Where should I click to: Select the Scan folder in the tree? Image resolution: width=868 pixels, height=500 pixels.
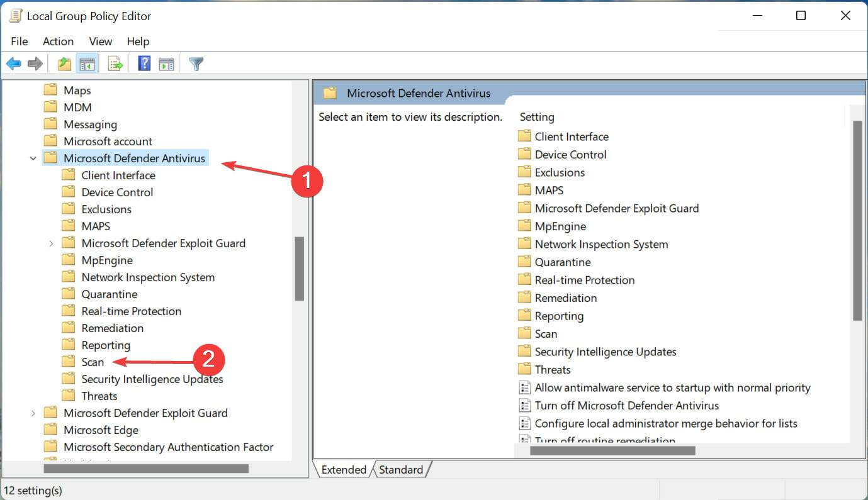(x=93, y=362)
